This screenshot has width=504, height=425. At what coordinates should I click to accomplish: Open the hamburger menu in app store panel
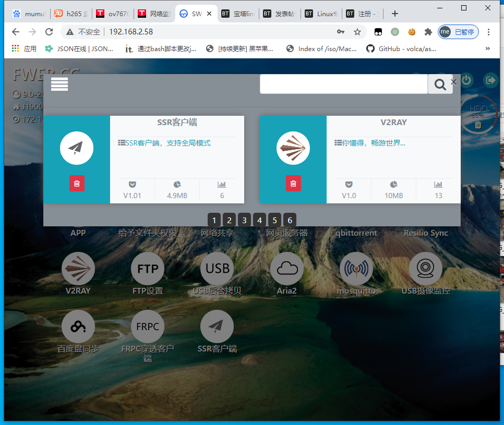click(59, 84)
